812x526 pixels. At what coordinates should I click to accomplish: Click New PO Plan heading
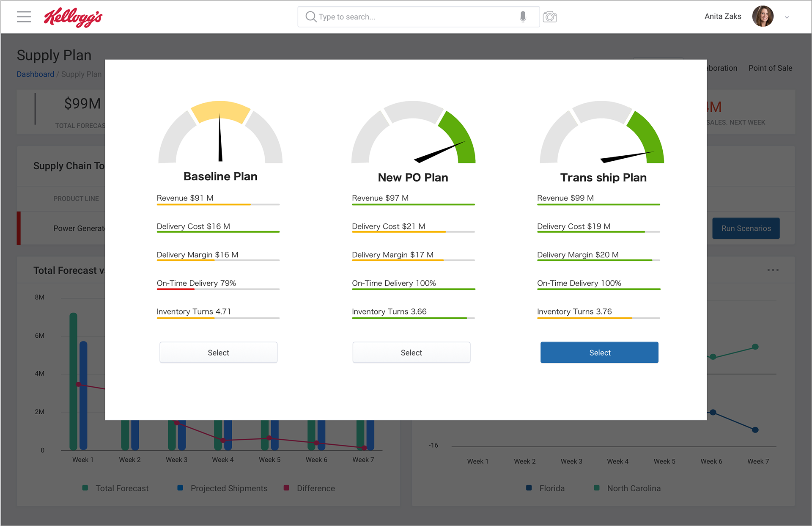click(x=413, y=177)
